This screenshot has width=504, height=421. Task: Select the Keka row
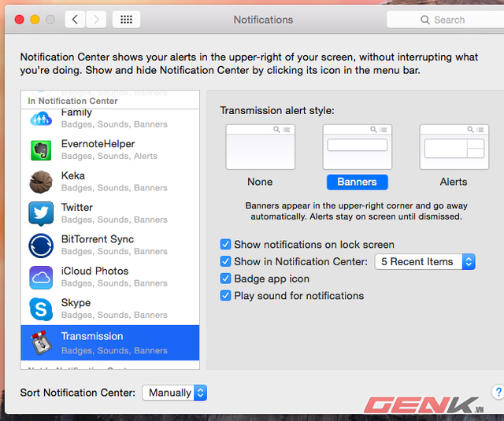point(110,182)
